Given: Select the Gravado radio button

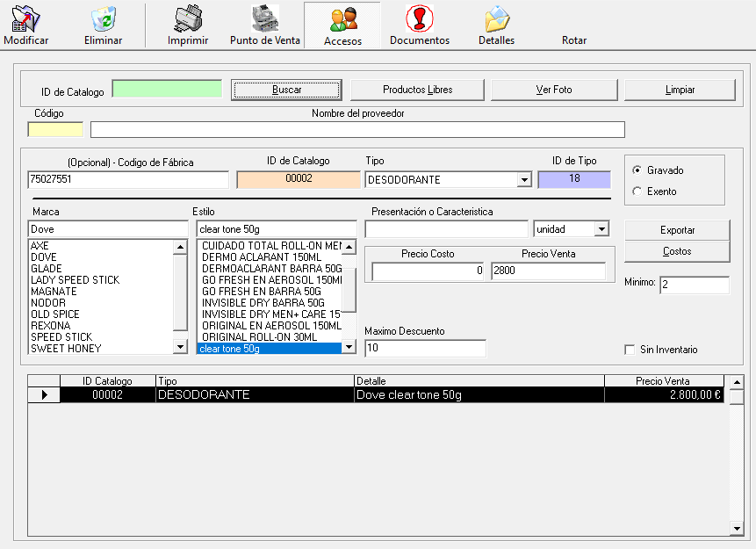Looking at the screenshot, I should click(637, 170).
